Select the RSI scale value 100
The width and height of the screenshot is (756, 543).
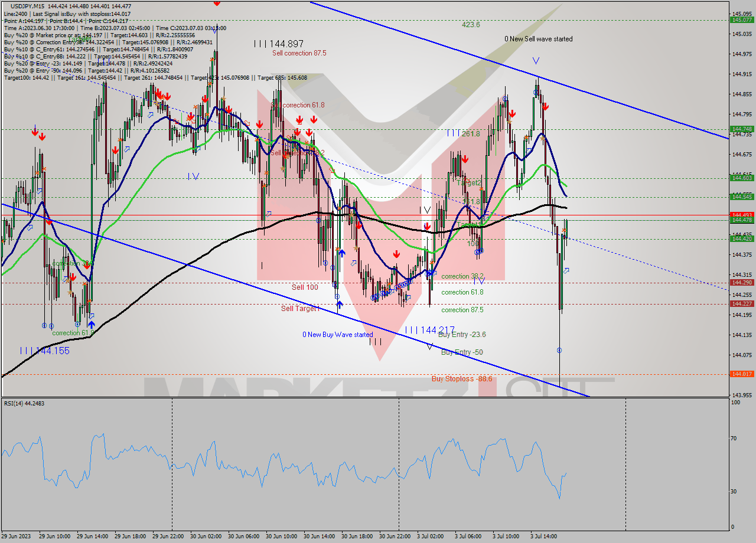coord(737,403)
